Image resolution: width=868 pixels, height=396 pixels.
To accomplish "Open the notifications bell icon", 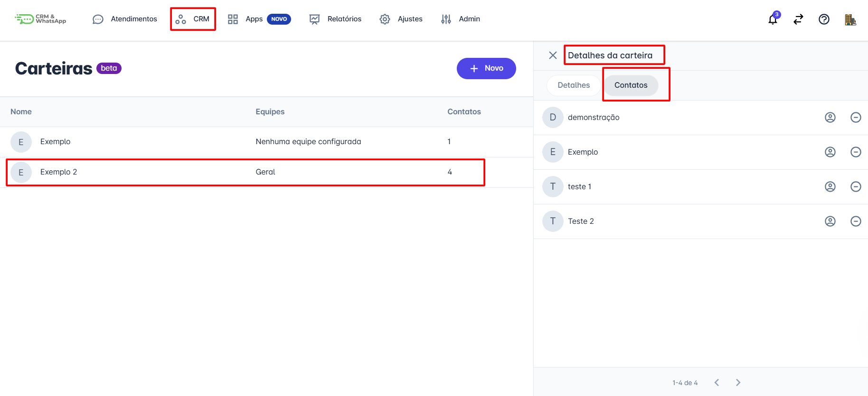I will 773,19.
